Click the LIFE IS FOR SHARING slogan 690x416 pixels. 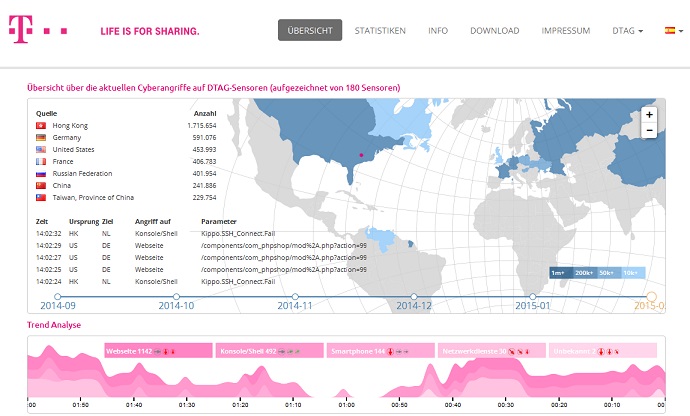pos(150,31)
